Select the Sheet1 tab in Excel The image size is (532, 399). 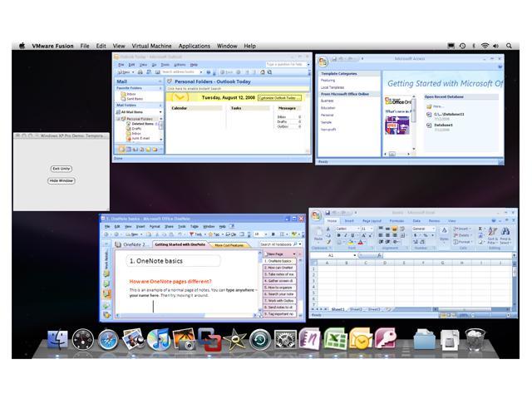337,309
